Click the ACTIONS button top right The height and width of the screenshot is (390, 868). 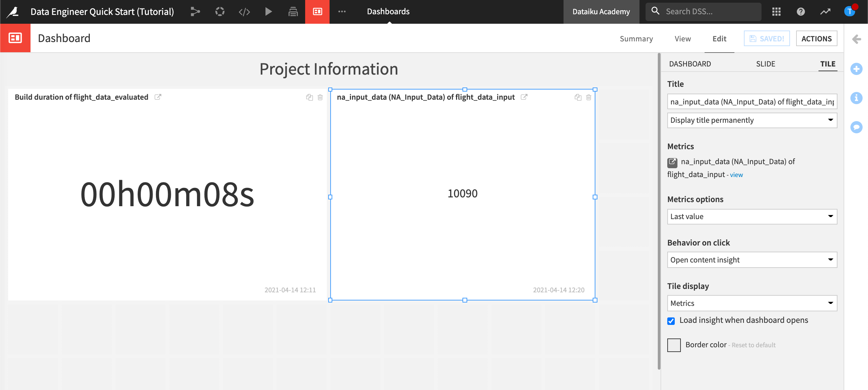click(816, 38)
